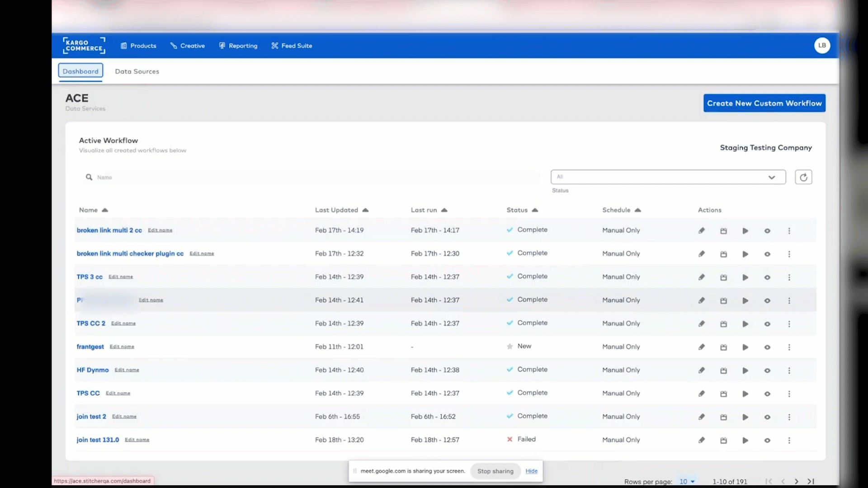Run the failed join test 131.0 workflow
Image resolution: width=868 pixels, height=488 pixels.
click(745, 440)
